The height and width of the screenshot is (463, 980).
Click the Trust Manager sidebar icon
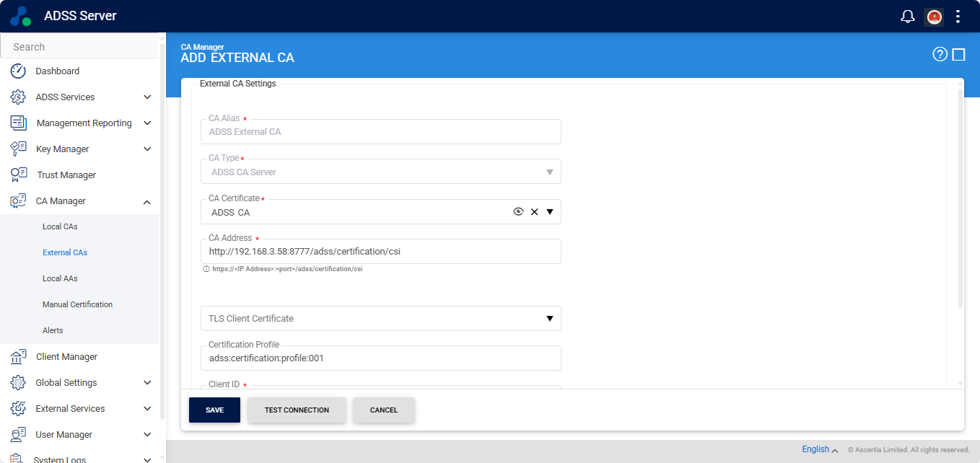click(x=19, y=175)
